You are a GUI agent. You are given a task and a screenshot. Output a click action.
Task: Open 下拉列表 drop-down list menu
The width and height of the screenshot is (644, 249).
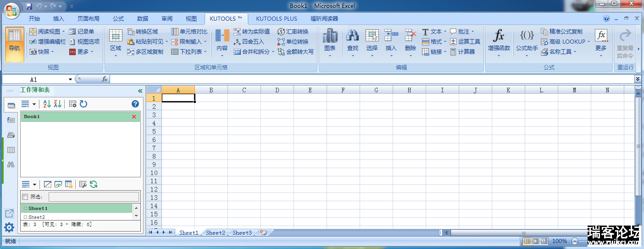(189, 52)
